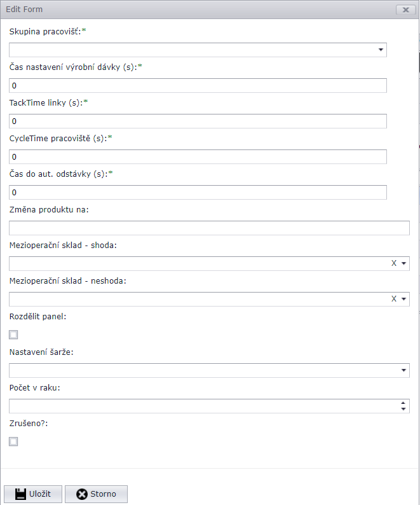The height and width of the screenshot is (505, 420).
Task: Click the floppy disk save icon
Action: (20, 494)
